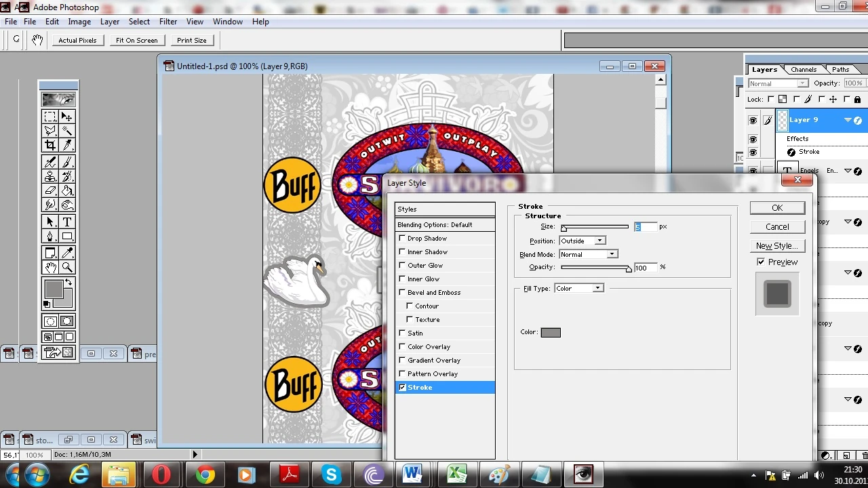Image resolution: width=868 pixels, height=488 pixels.
Task: Click the New Style button
Action: tap(777, 246)
